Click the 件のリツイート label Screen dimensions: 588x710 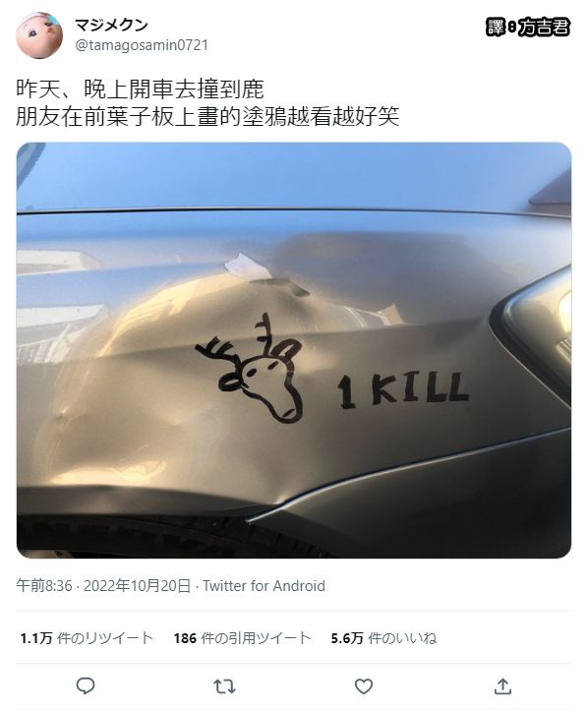tap(105, 638)
